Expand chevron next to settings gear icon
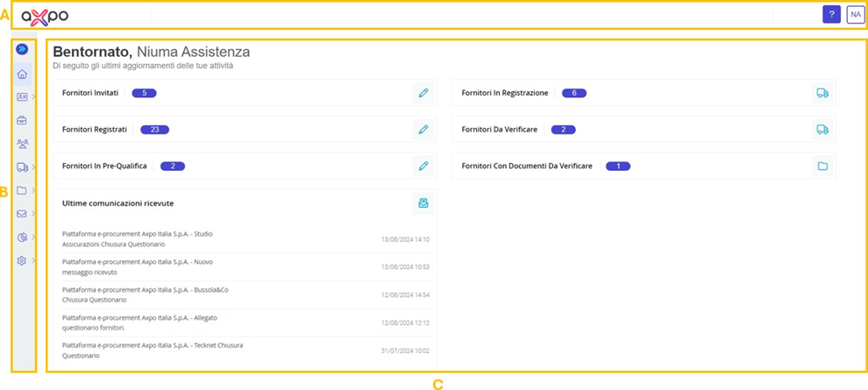The width and height of the screenshot is (868, 390). tap(33, 260)
